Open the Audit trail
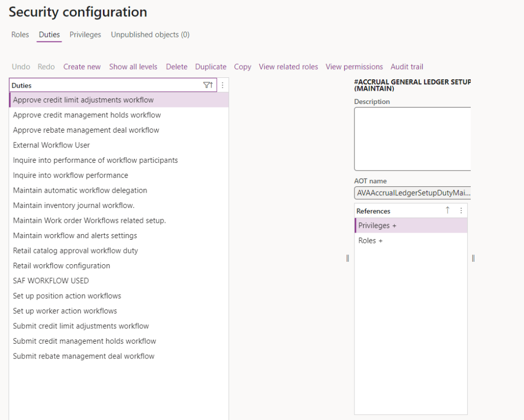The width and height of the screenshot is (524, 420). coord(407,67)
